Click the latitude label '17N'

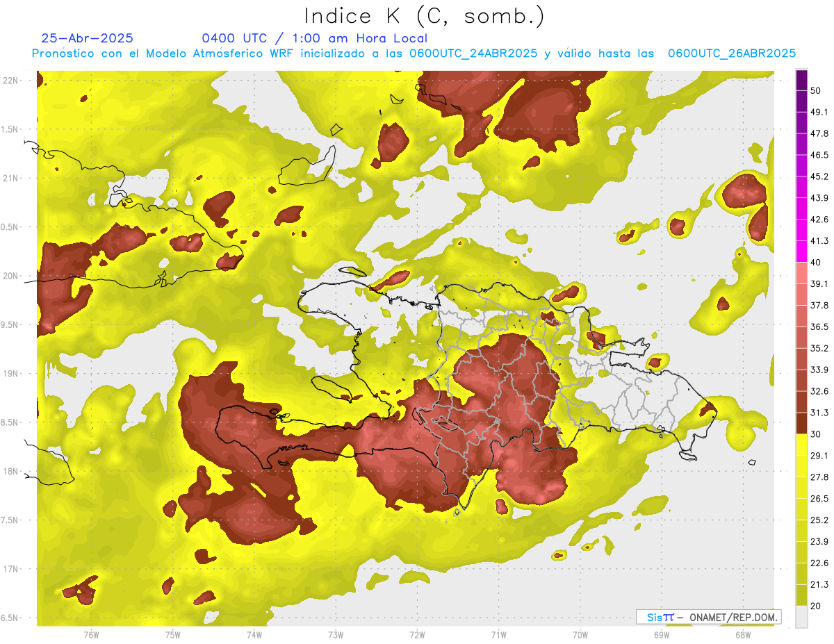10,569
